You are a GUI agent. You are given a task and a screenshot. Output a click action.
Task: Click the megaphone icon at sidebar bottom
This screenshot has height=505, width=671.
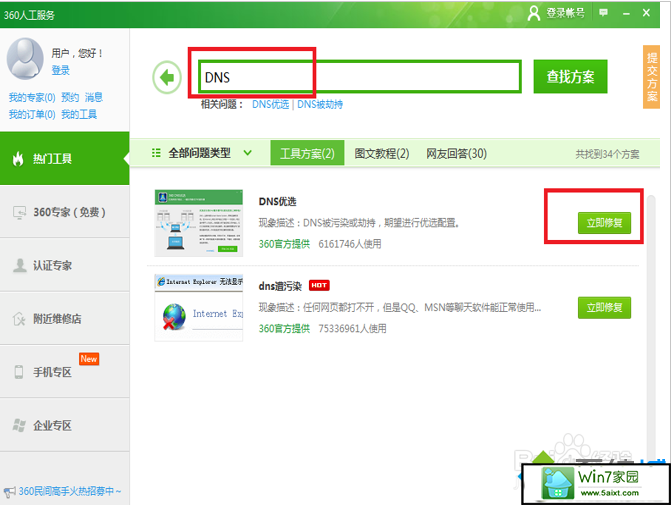(9, 492)
